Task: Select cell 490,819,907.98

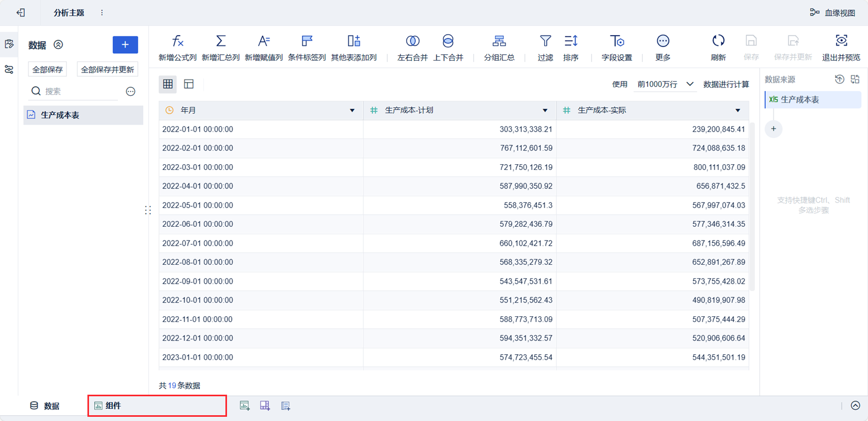Action: coord(653,300)
